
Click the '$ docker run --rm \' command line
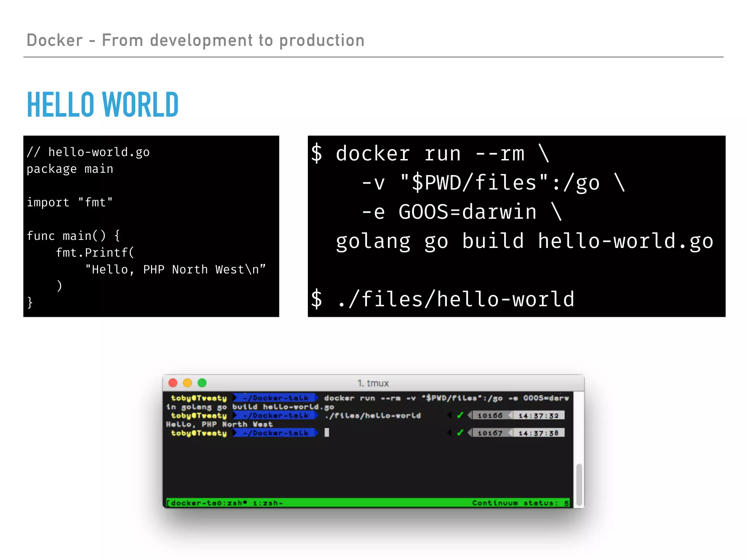[430, 153]
